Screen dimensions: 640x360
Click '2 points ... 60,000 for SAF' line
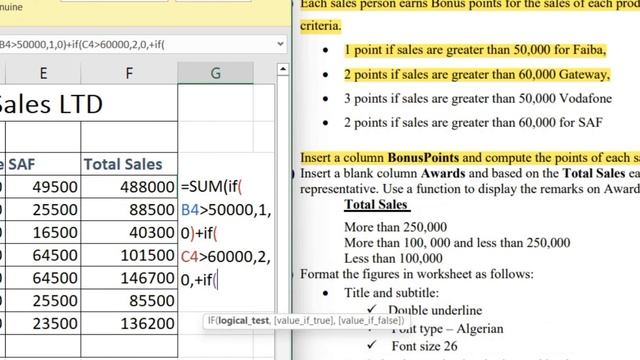pos(473,122)
